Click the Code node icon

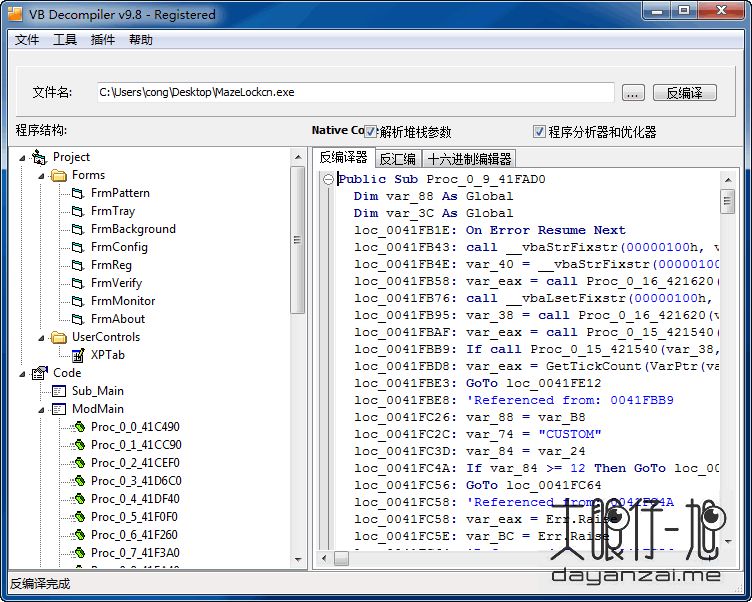click(39, 373)
